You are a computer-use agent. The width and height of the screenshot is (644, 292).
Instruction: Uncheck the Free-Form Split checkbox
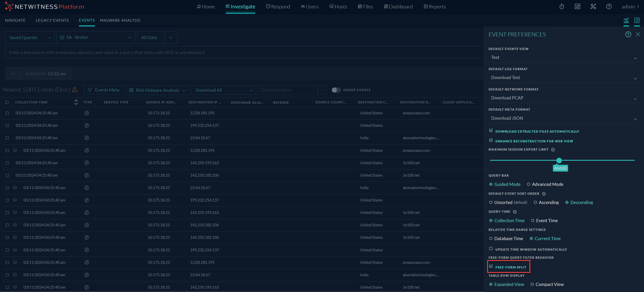pyautogui.click(x=491, y=266)
